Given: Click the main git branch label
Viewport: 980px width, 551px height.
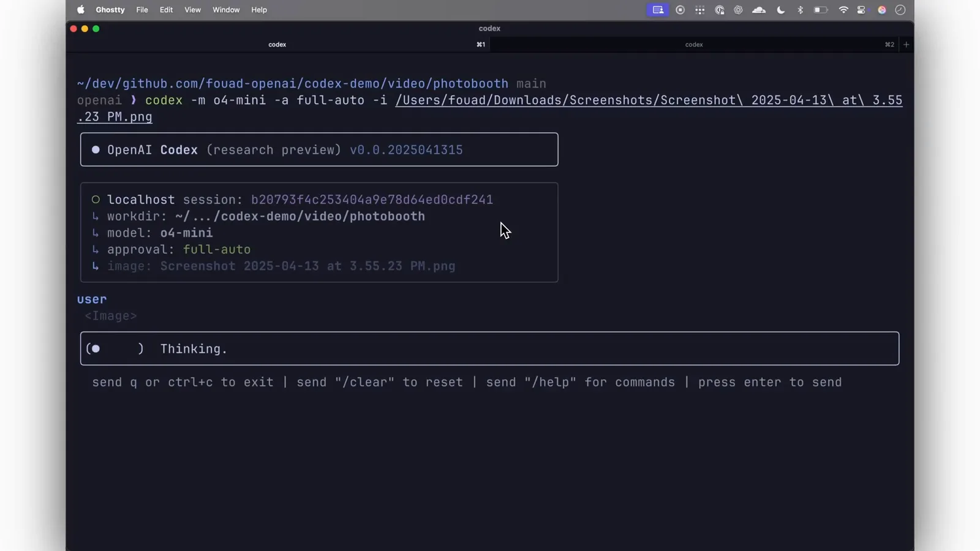Looking at the screenshot, I should pos(531,84).
